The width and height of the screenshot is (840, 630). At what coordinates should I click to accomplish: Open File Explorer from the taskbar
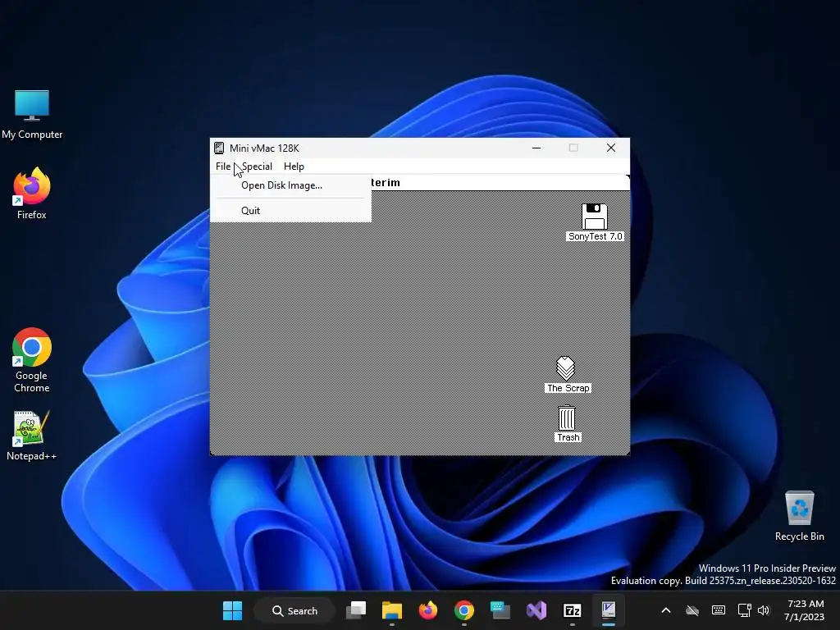(x=391, y=610)
